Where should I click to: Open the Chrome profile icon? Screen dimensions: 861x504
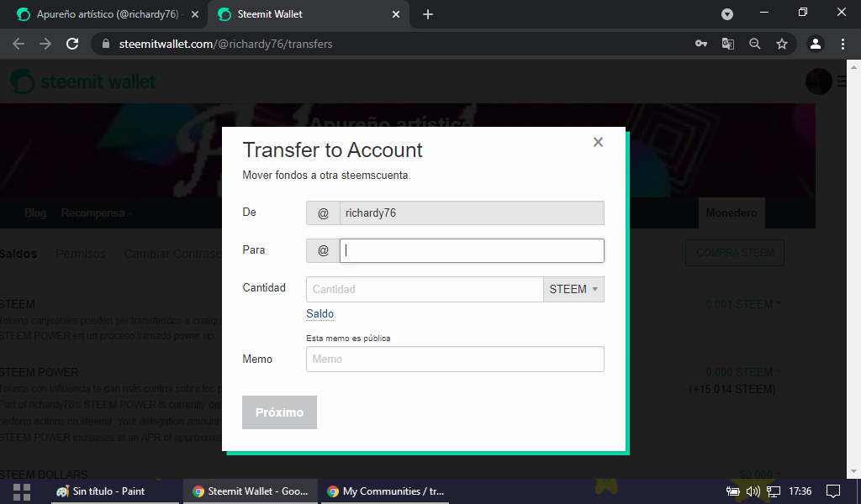(x=816, y=44)
